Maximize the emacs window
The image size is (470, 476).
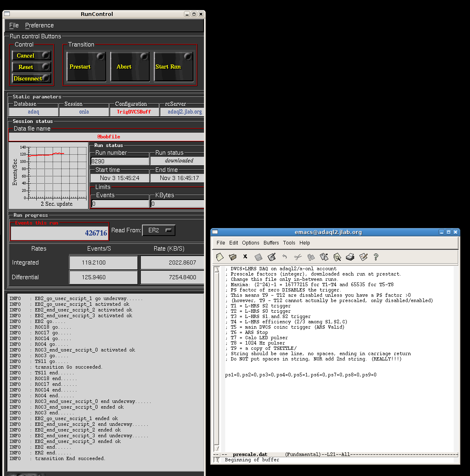[x=448, y=232]
